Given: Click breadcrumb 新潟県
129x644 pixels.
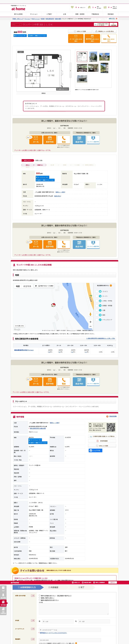Looking at the screenshot, I should pyautogui.click(x=43, y=19).
